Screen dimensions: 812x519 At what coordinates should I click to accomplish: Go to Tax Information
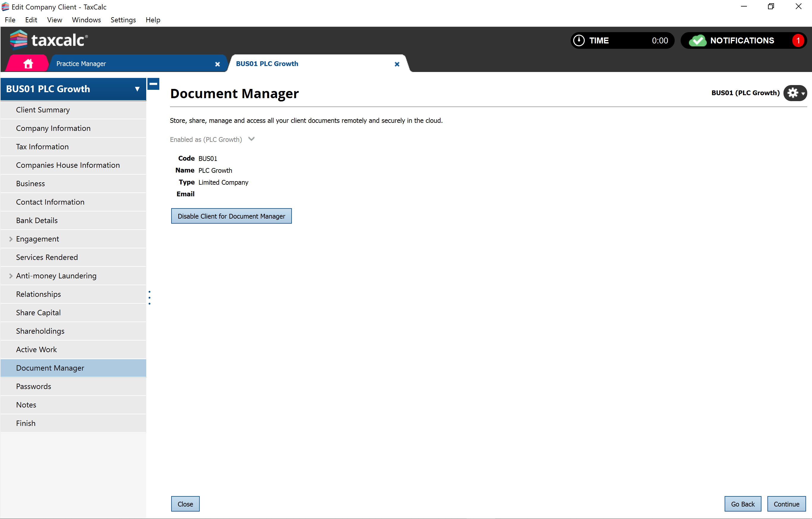coord(73,147)
